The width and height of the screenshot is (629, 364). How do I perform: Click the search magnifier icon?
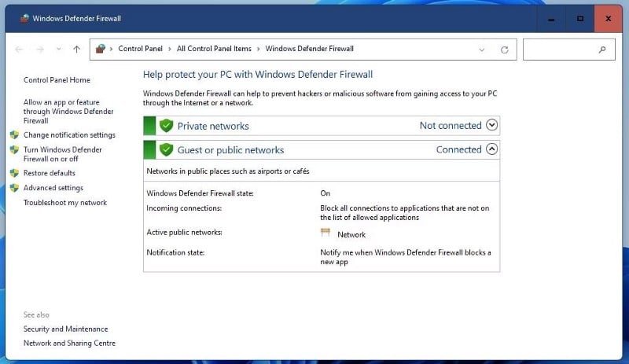coord(602,50)
